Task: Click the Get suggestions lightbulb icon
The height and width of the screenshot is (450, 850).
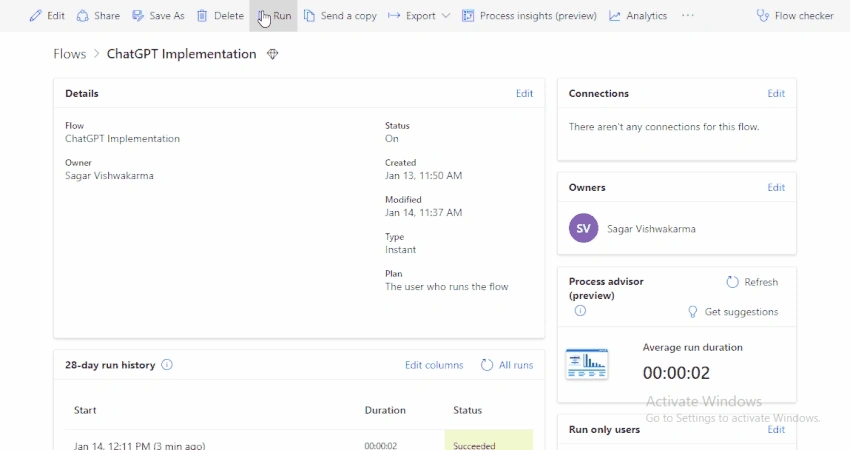Action: pos(692,312)
